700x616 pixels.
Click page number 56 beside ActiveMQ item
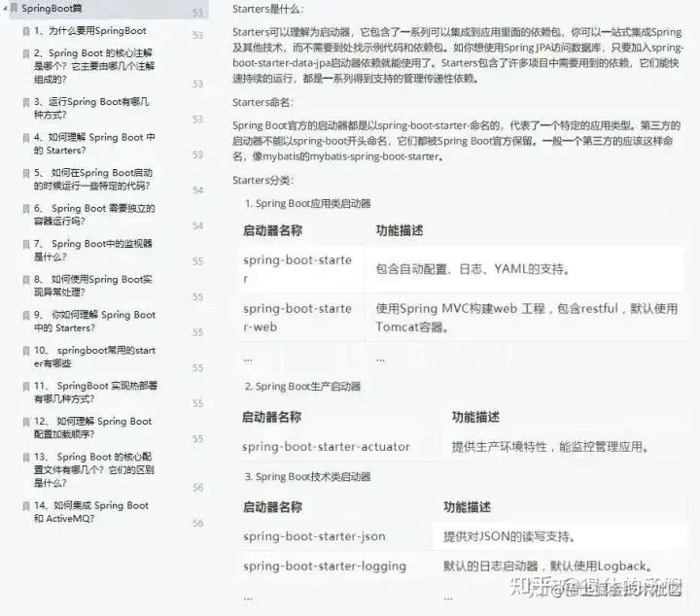coord(197,523)
